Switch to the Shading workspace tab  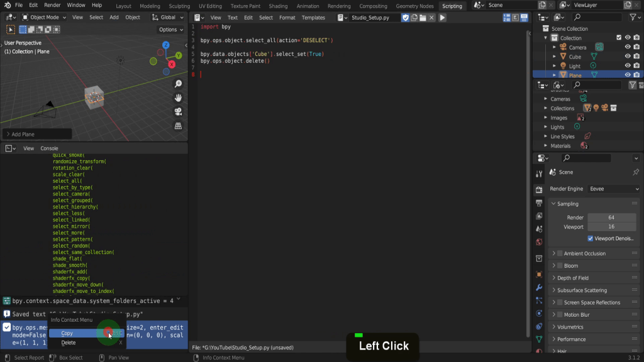pos(278,6)
